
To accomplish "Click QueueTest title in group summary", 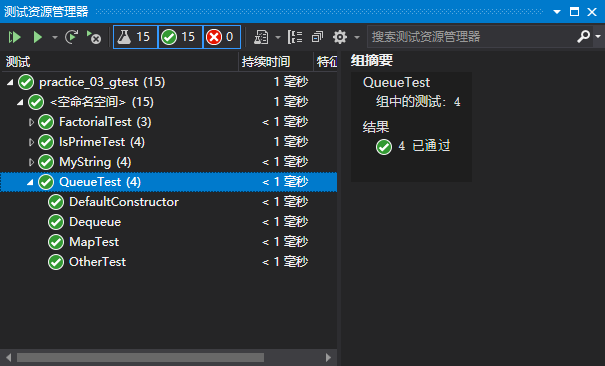I will pyautogui.click(x=396, y=82).
